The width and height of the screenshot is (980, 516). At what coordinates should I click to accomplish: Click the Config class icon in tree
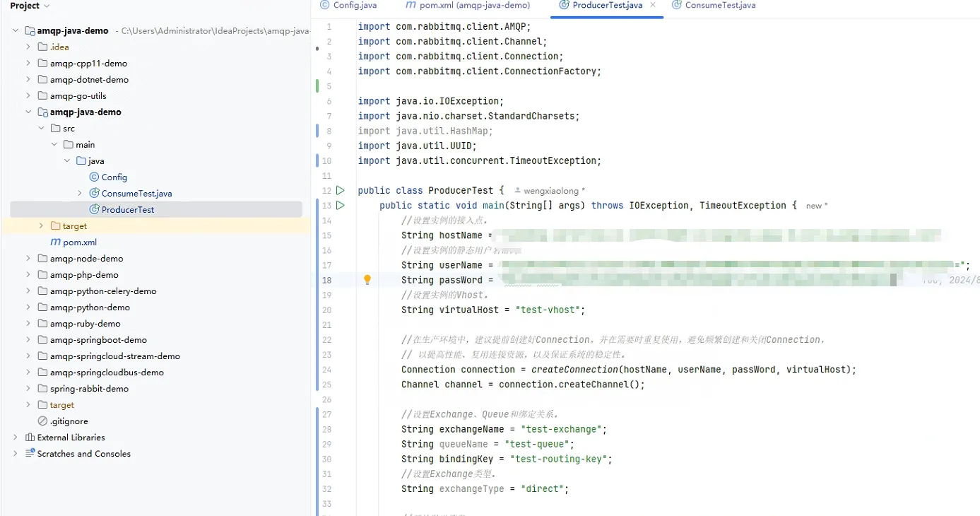[x=94, y=177]
